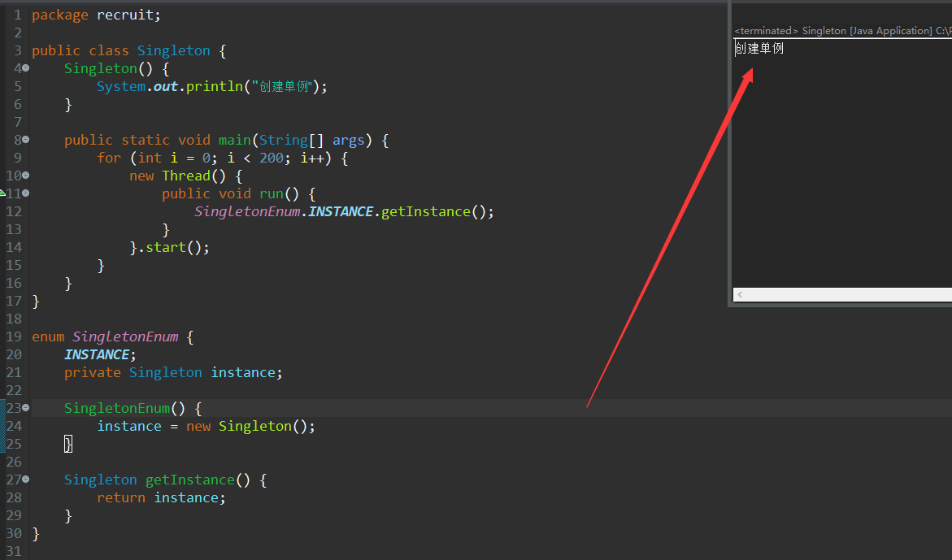Click 'INSTANCE' on line 12
This screenshot has width=952, height=560.
click(x=341, y=212)
